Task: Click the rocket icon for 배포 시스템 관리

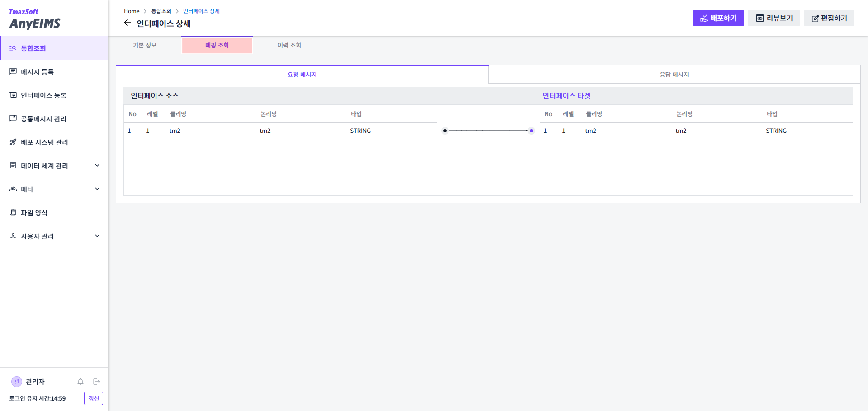Action: coord(13,142)
